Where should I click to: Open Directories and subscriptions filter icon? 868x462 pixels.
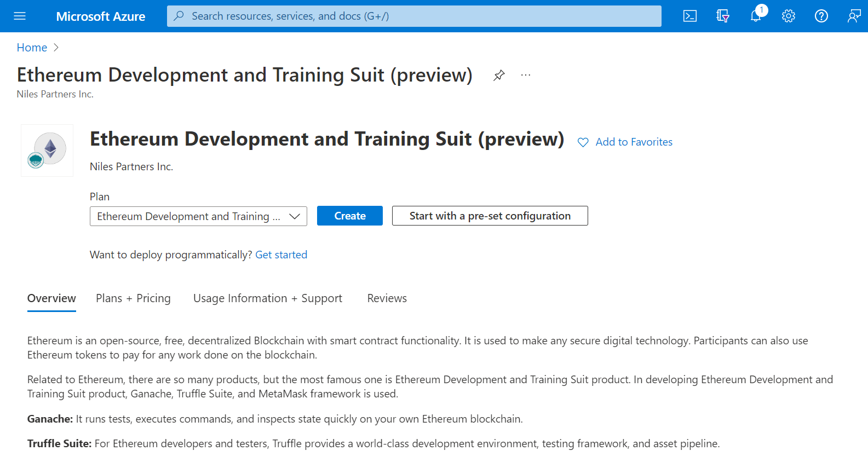point(723,16)
